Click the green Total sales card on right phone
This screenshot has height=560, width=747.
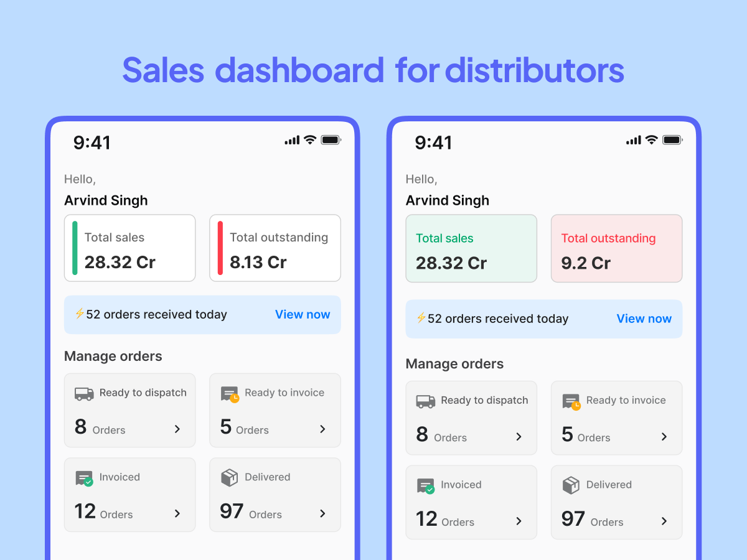pos(471,248)
